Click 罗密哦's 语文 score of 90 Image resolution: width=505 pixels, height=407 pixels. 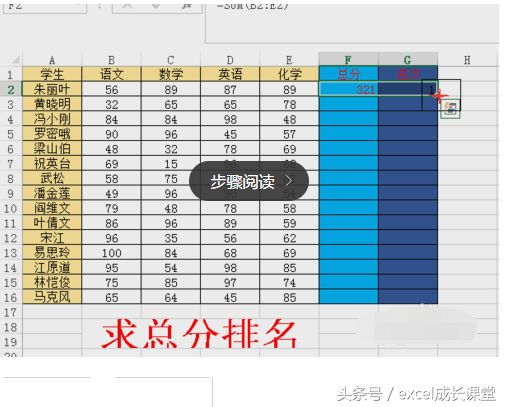tap(111, 134)
